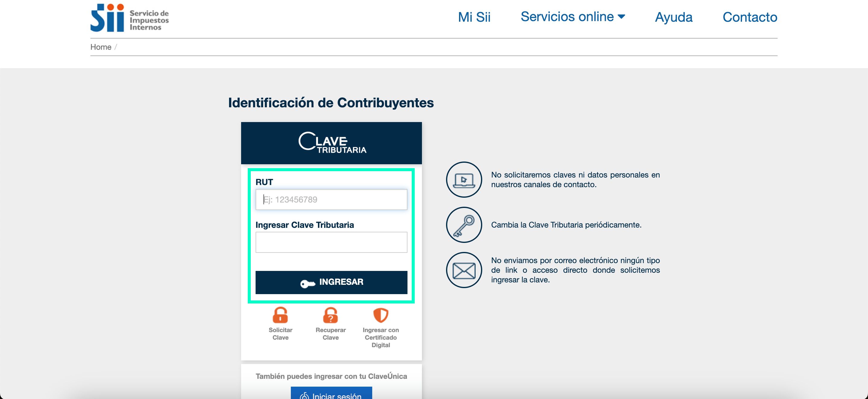Focus the RUT input field
This screenshot has height=399, width=868.
pos(331,199)
